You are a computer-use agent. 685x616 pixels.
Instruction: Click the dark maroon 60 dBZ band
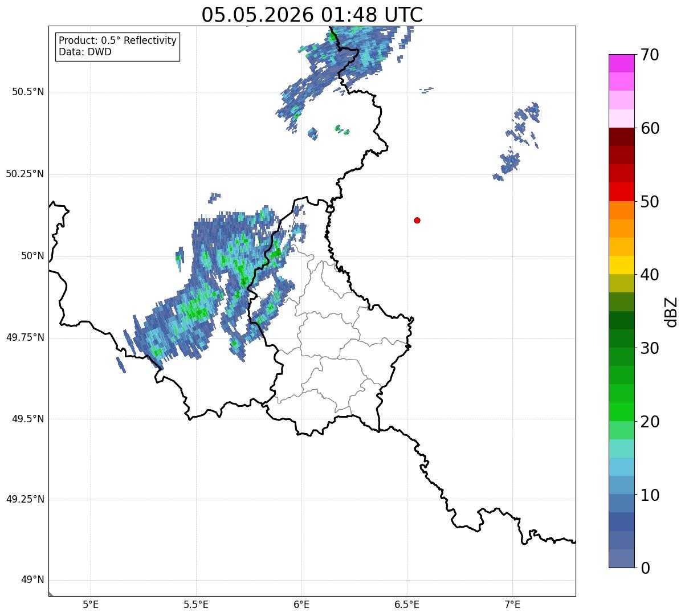click(x=626, y=137)
